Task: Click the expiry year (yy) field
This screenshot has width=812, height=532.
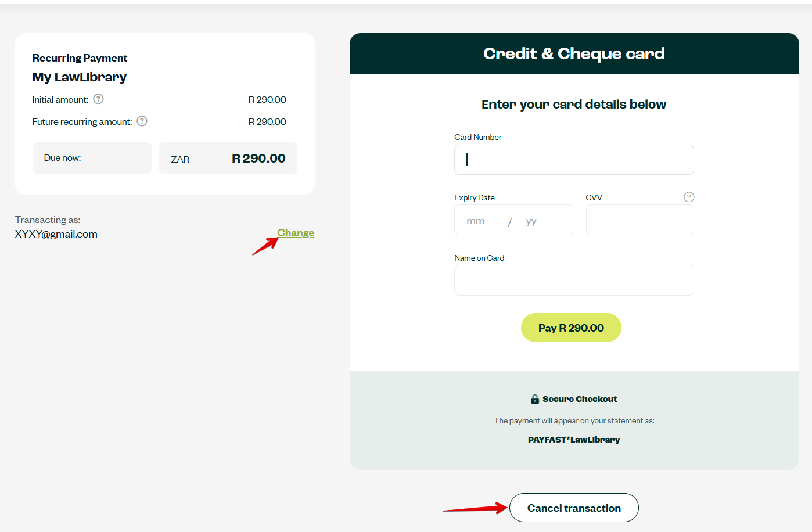Action: pos(531,221)
